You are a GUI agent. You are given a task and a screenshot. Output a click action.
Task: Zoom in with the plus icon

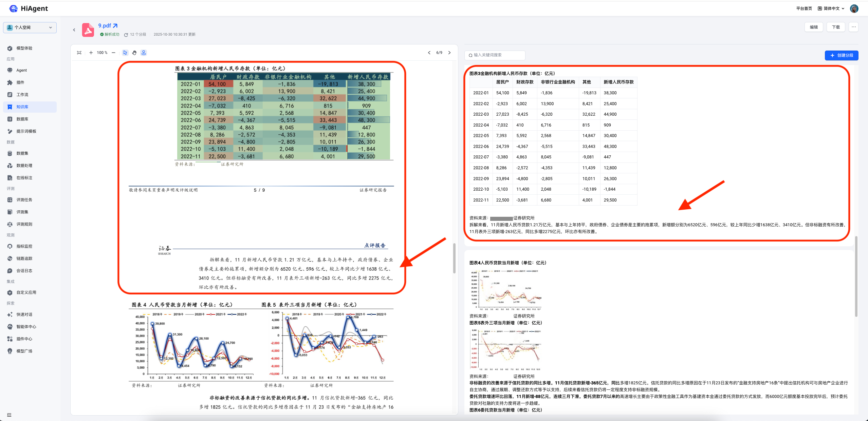point(91,53)
